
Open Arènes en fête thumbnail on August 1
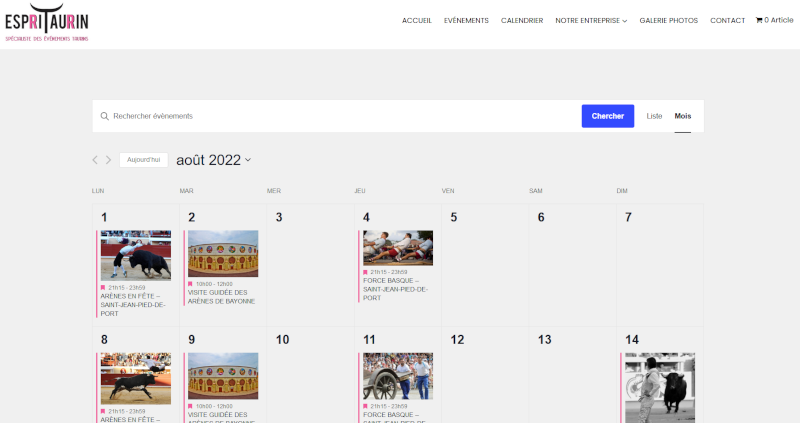136,255
